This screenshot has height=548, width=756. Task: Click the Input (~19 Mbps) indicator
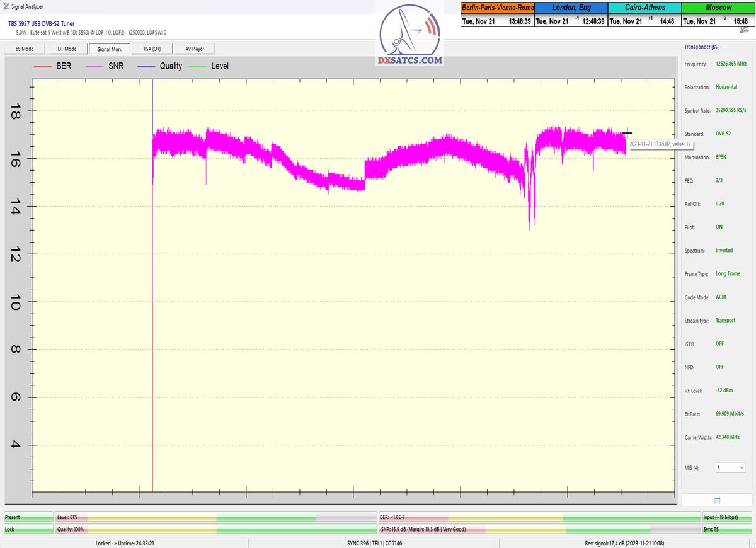pyautogui.click(x=728, y=517)
